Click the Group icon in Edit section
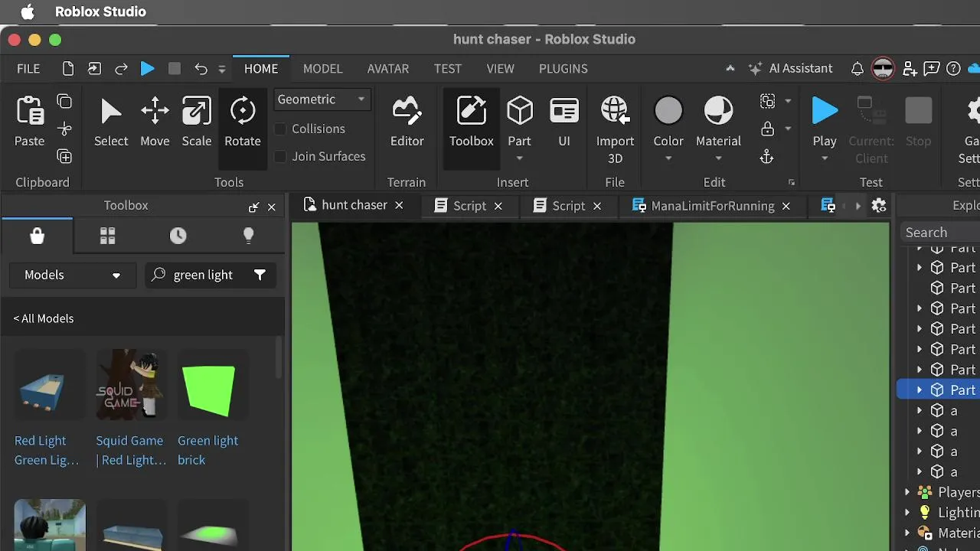The image size is (980, 551). coord(767,101)
